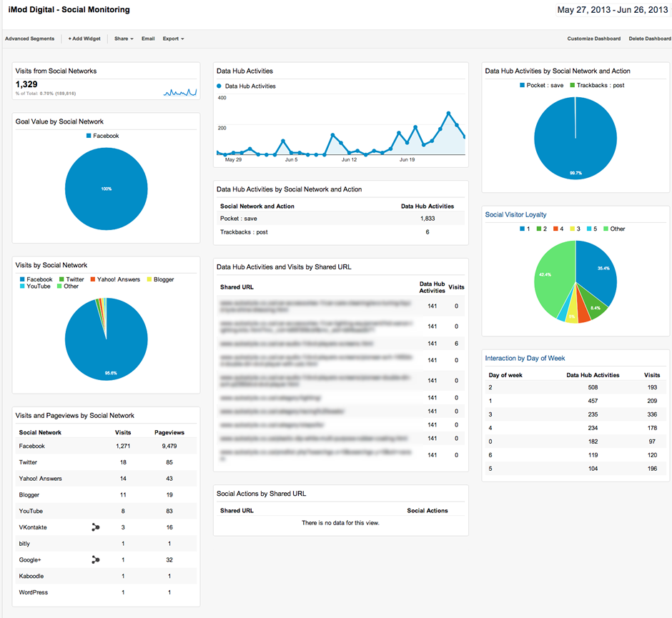Click the Trackbacks : post legend swatch
Image resolution: width=672 pixels, height=618 pixels.
click(x=572, y=85)
